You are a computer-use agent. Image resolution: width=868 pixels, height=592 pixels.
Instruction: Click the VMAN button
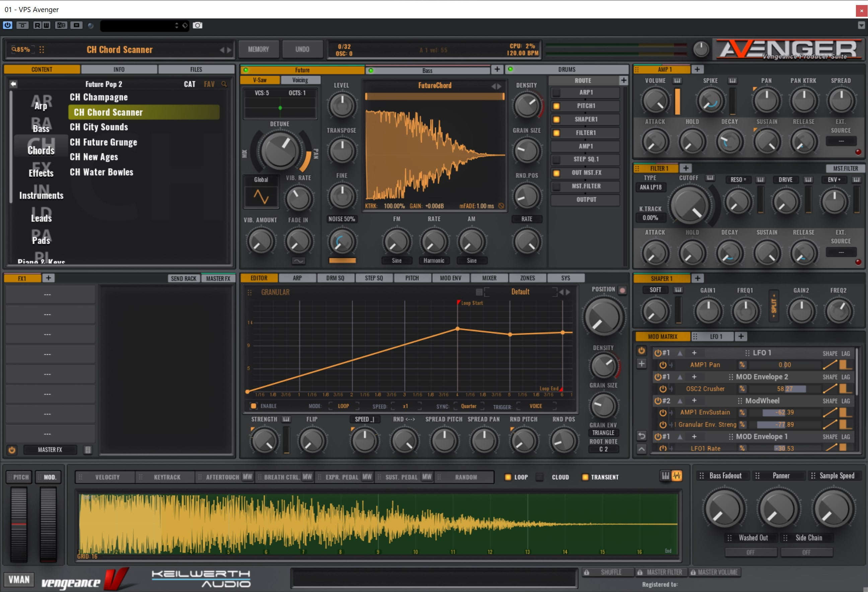pos(19,580)
